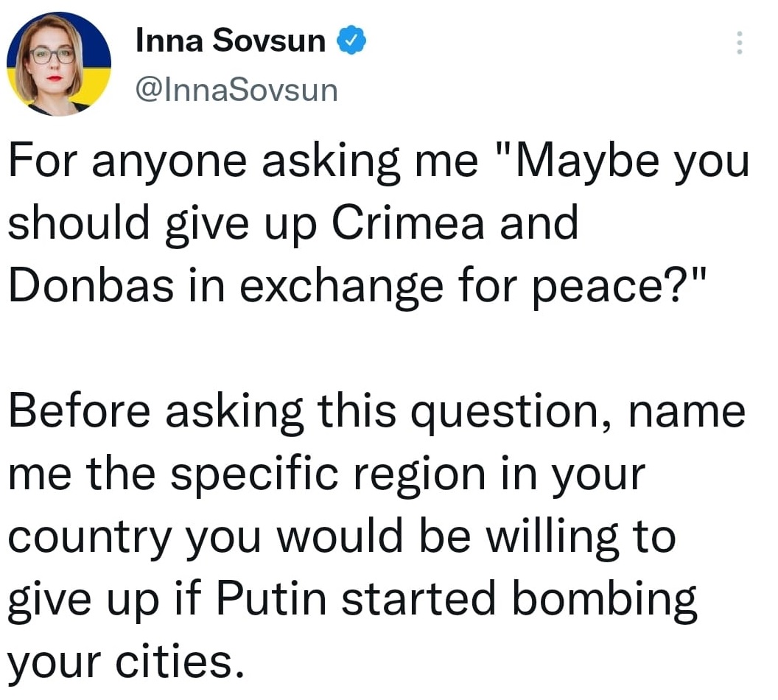Click the word "name" ending the line
778x700 pixels.
pyautogui.click(x=687, y=413)
